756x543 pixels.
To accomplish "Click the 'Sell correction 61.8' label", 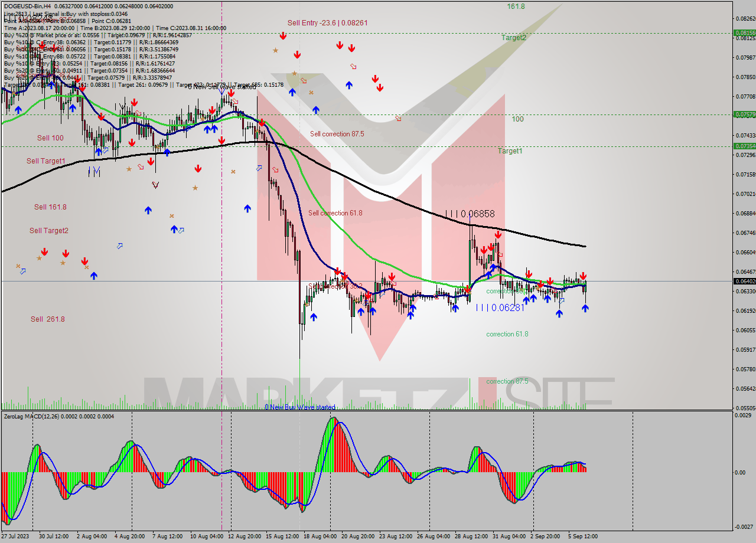I will click(335, 213).
